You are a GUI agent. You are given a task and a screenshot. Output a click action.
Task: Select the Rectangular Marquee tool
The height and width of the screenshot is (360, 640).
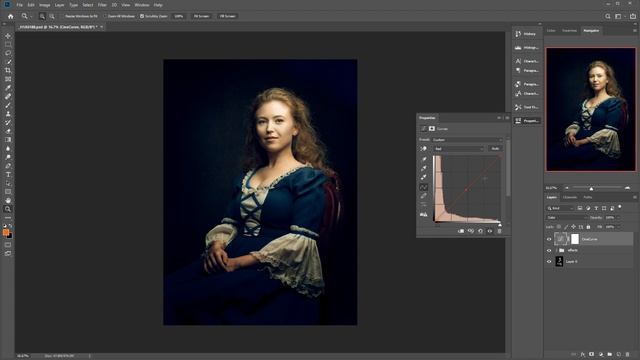click(8, 44)
